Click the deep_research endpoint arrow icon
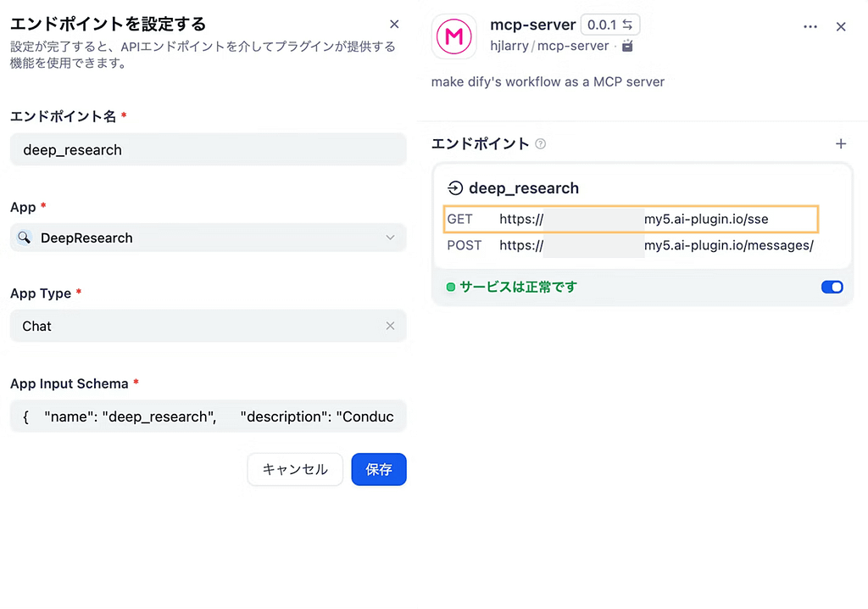 (x=455, y=188)
